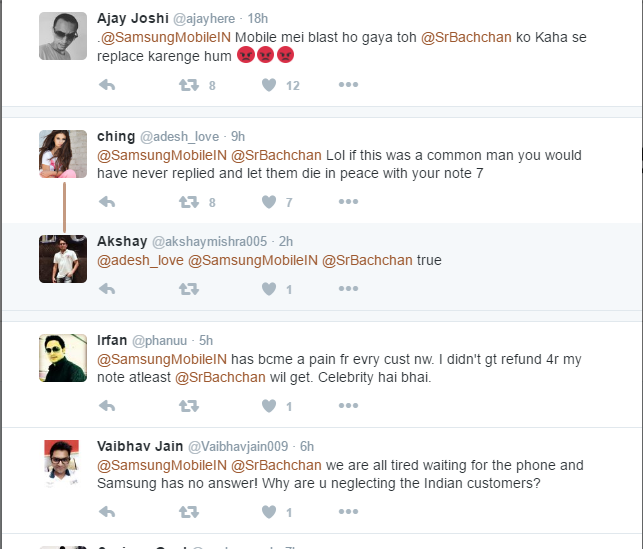The image size is (643, 549).
Task: Reply to Ajay Joshi's tweet
Action: point(108,86)
